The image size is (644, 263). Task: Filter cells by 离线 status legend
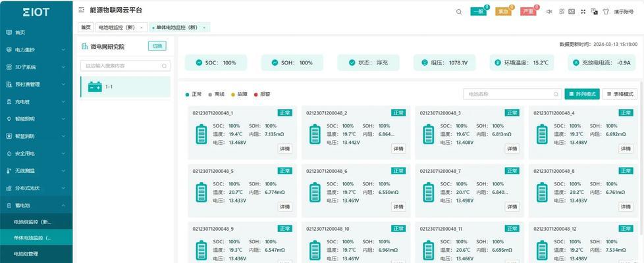pyautogui.click(x=216, y=94)
